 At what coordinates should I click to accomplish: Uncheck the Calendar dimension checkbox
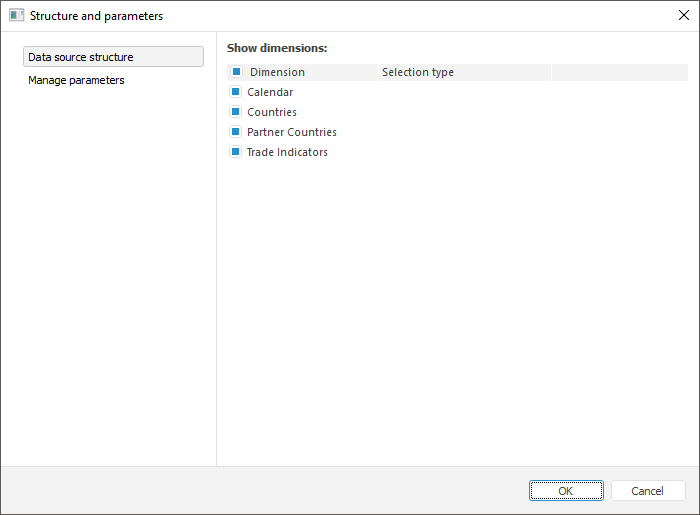[236, 92]
